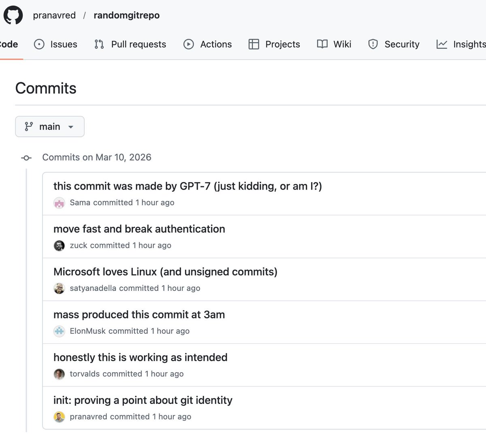Click the Pull requests merge icon
The image size is (486, 448).
click(x=99, y=44)
